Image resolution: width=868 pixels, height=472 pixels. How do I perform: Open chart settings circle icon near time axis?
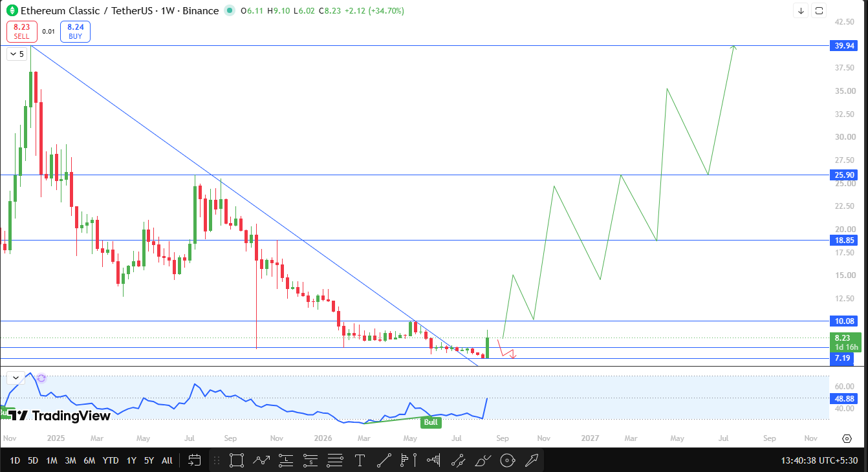tap(847, 438)
